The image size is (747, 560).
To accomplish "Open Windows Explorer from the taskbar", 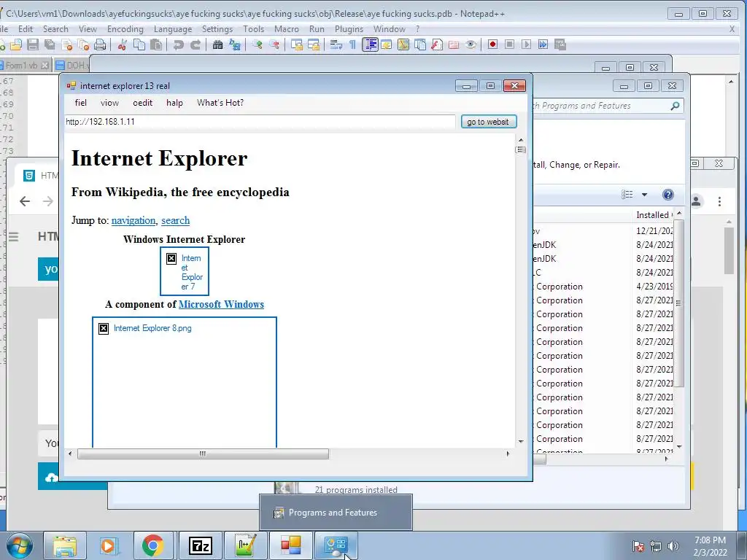I will pyautogui.click(x=65, y=545).
